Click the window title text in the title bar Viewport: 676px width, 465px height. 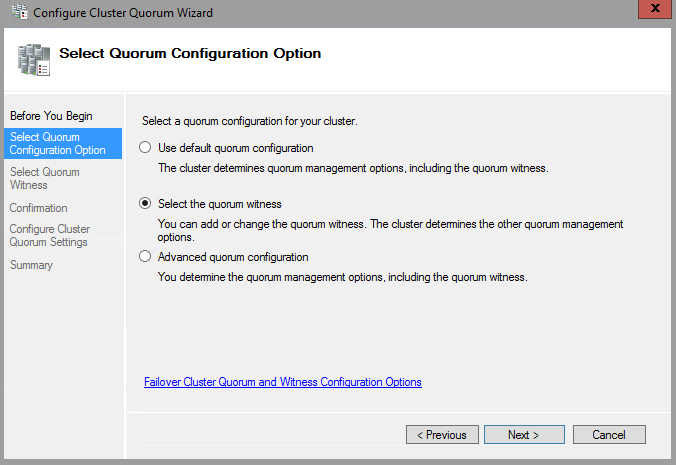click(123, 12)
